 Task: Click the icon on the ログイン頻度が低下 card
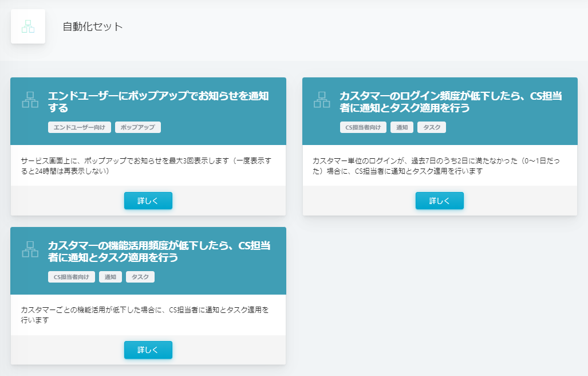[322, 100]
